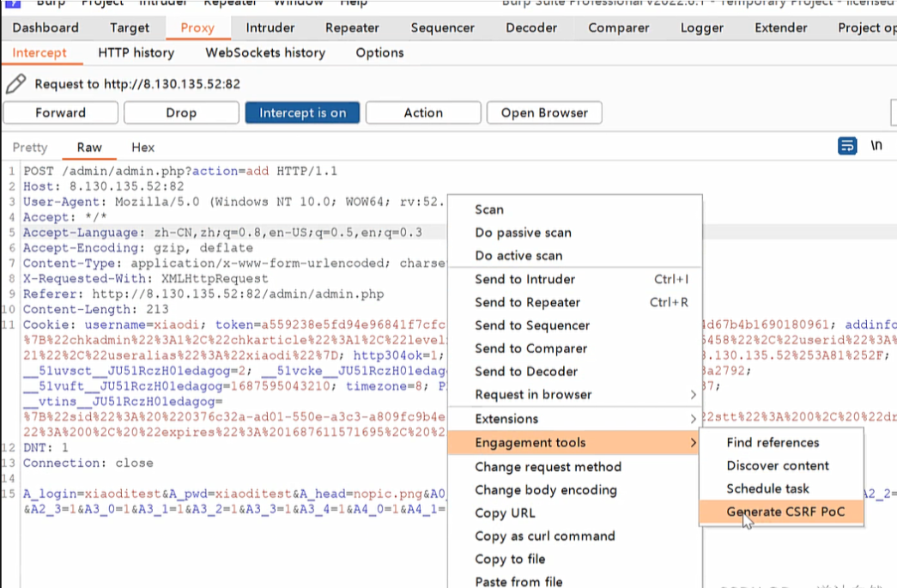Image resolution: width=897 pixels, height=588 pixels.
Task: Select Copy to file
Action: [x=575, y=559]
